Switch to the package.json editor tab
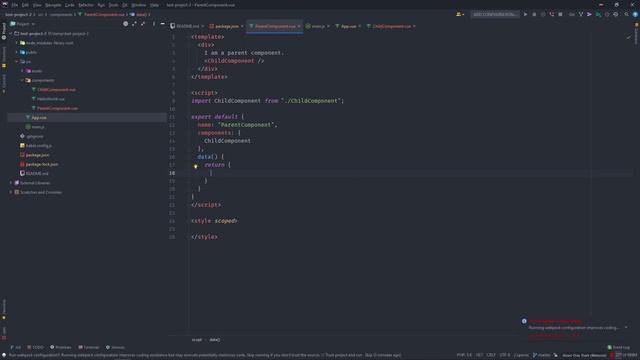The height and width of the screenshot is (360, 640). click(x=227, y=26)
